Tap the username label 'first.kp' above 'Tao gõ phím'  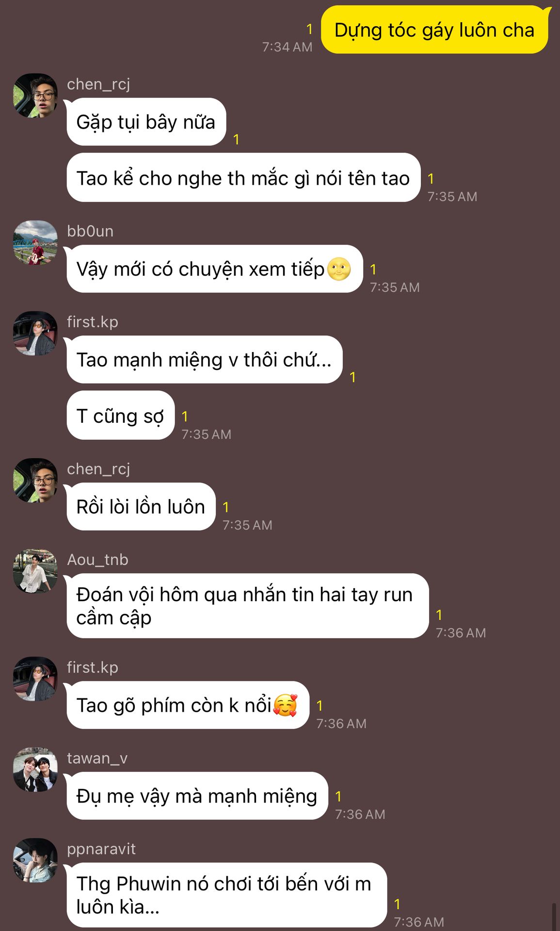pyautogui.click(x=93, y=667)
